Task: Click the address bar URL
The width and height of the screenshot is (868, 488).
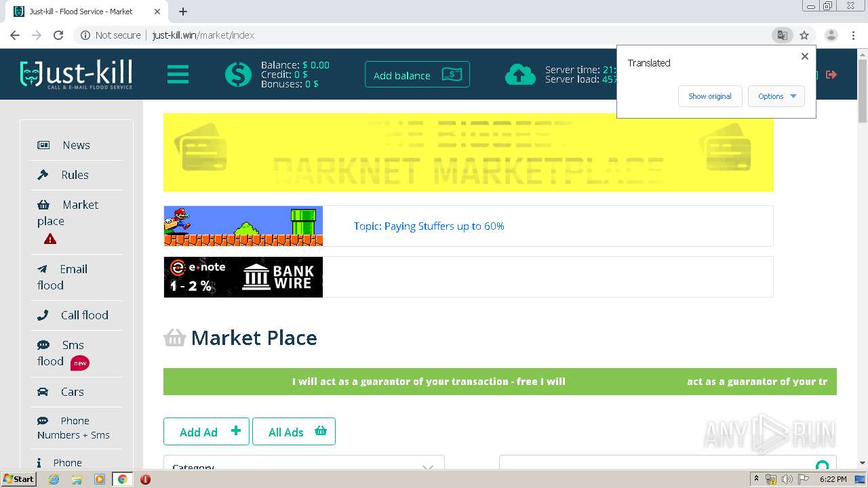Action: coord(203,35)
